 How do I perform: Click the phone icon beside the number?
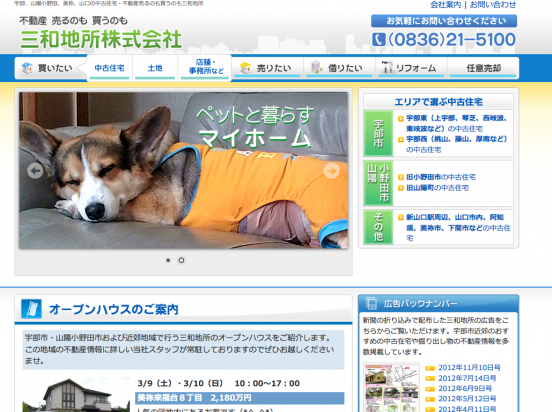[378, 39]
